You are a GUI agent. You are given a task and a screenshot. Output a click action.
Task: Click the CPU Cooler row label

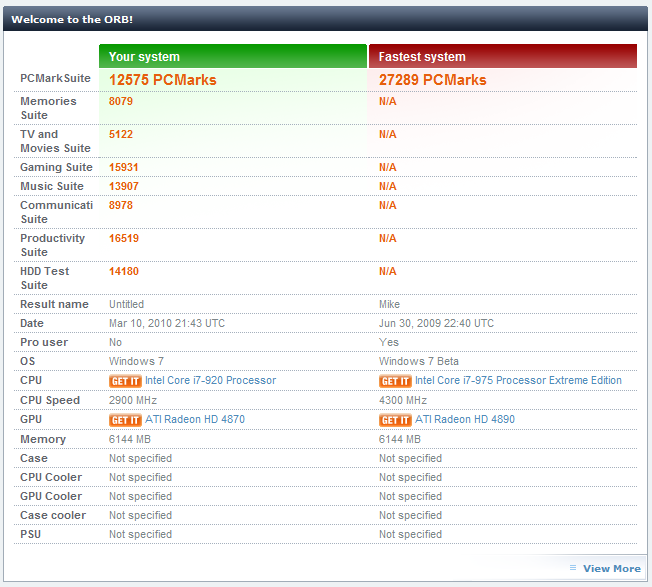tap(51, 477)
